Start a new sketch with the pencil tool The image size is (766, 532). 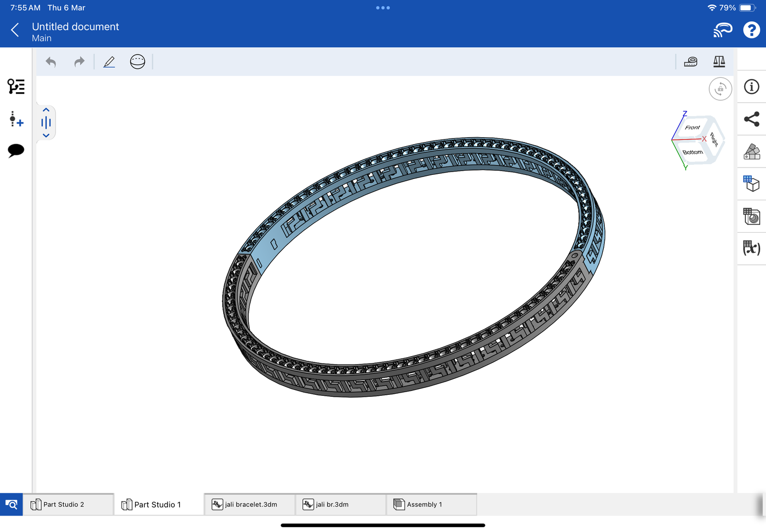(x=109, y=62)
